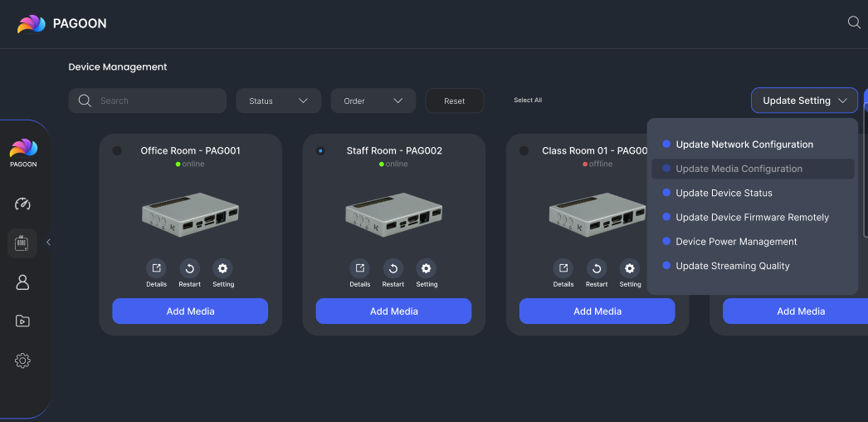The width and height of the screenshot is (868, 422).
Task: Select the device management sidebar icon
Action: tap(22, 243)
